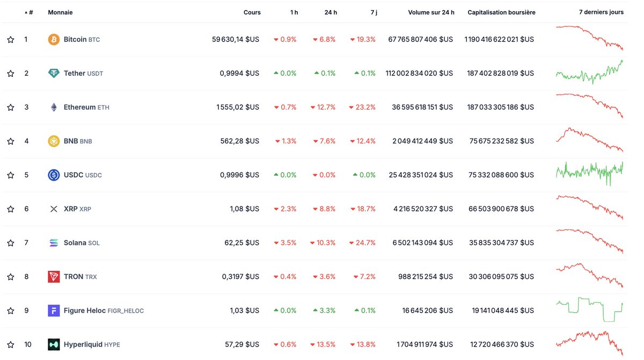Viewport: 644px width, 360px height.
Task: Select BNB volume 2 049 412 449 $US
Action: click(422, 141)
